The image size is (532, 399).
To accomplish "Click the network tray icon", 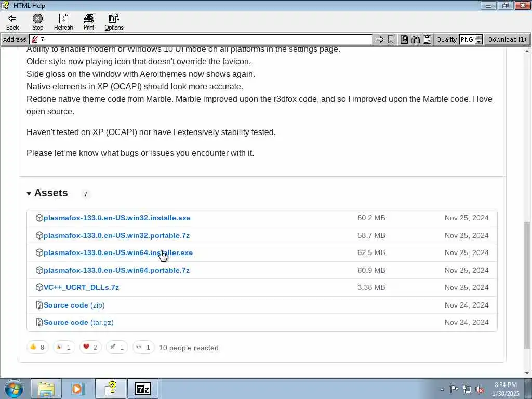I will tap(467, 389).
